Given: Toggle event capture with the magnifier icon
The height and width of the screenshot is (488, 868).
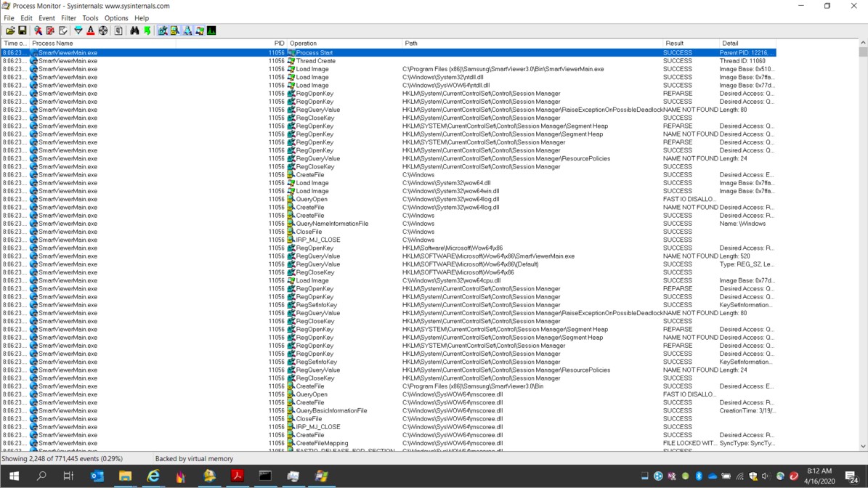Looking at the screenshot, I should click(x=38, y=31).
